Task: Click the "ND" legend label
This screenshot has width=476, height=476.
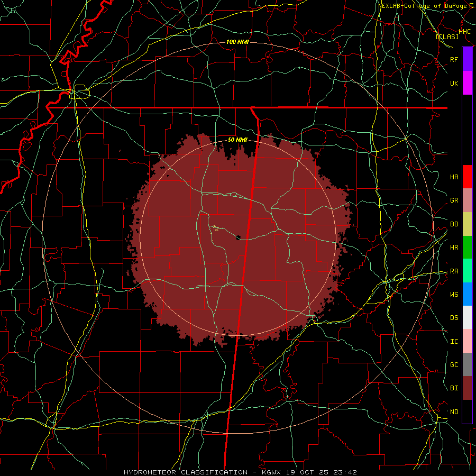Action: (x=454, y=411)
